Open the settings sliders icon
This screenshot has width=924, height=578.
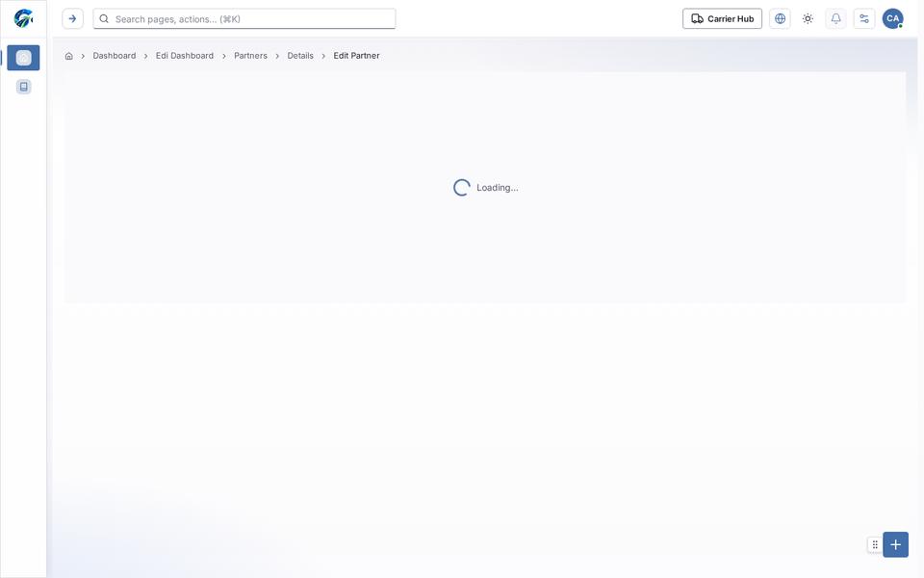864,19
